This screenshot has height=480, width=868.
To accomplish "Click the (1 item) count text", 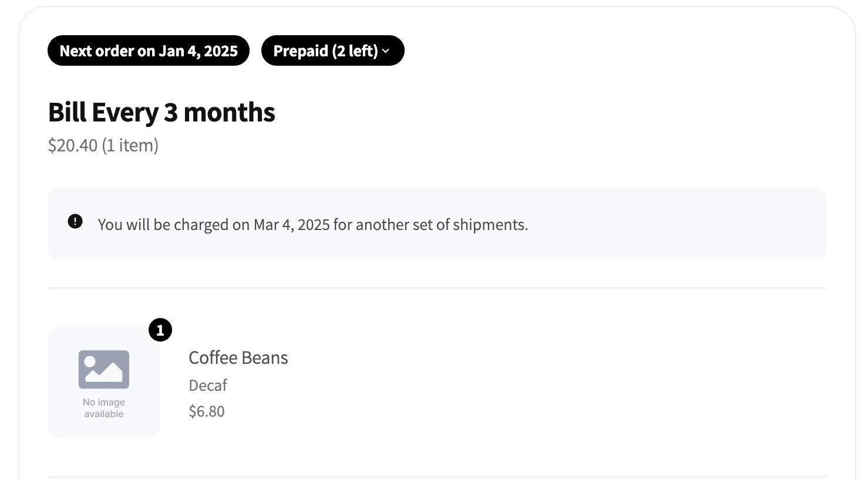I will coord(130,145).
